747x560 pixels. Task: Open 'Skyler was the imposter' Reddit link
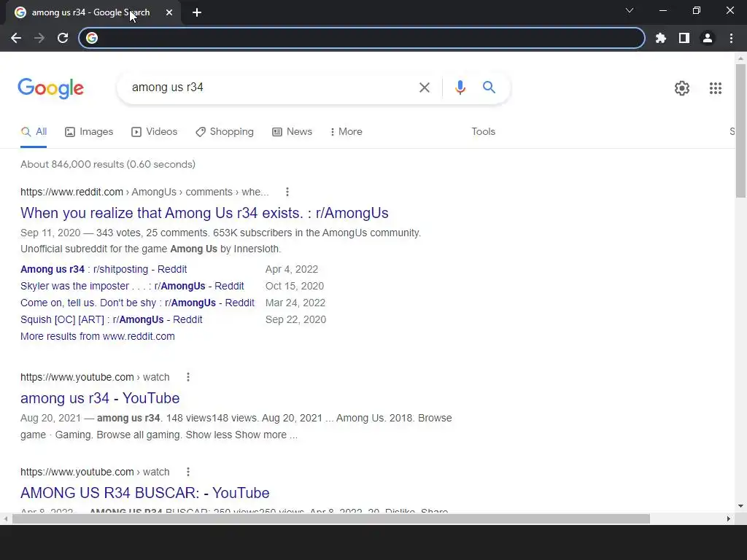(x=132, y=286)
